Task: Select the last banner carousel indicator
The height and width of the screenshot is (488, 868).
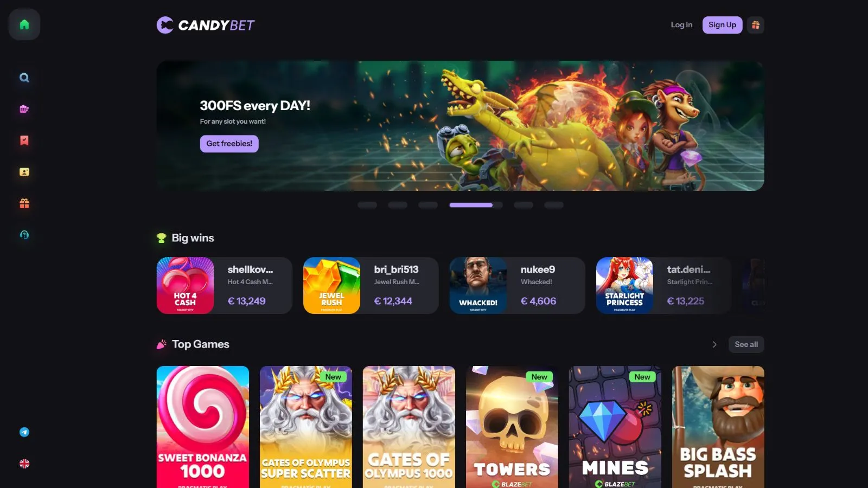Action: coord(554,205)
